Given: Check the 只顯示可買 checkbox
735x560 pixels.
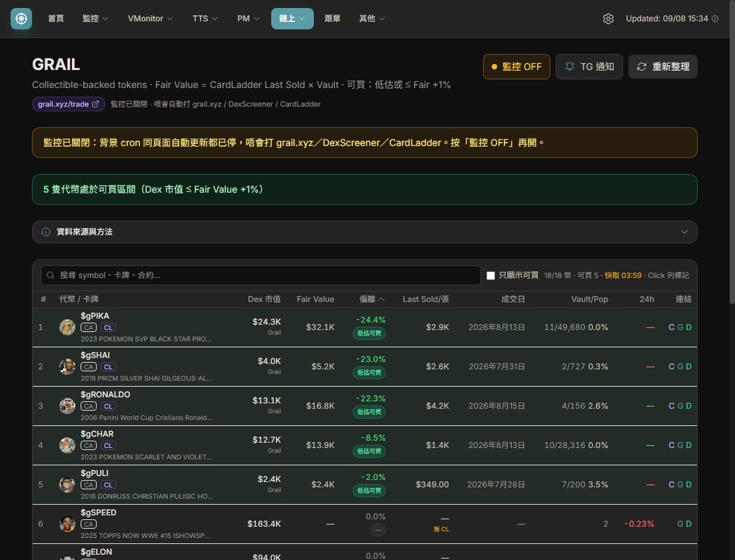Looking at the screenshot, I should (491, 275).
